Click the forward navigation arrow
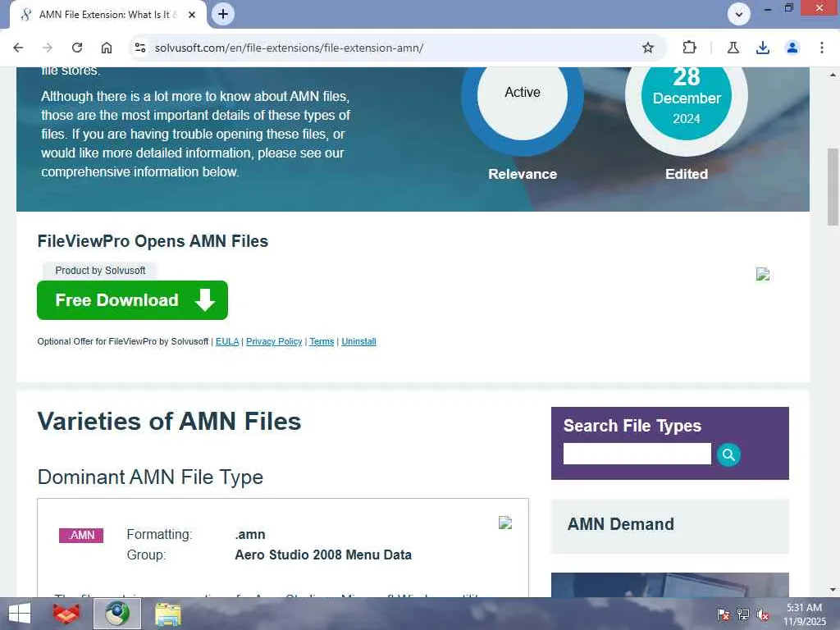 [48, 48]
